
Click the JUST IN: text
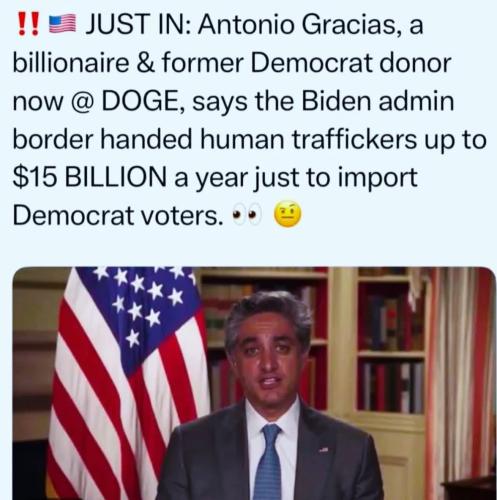pos(138,24)
